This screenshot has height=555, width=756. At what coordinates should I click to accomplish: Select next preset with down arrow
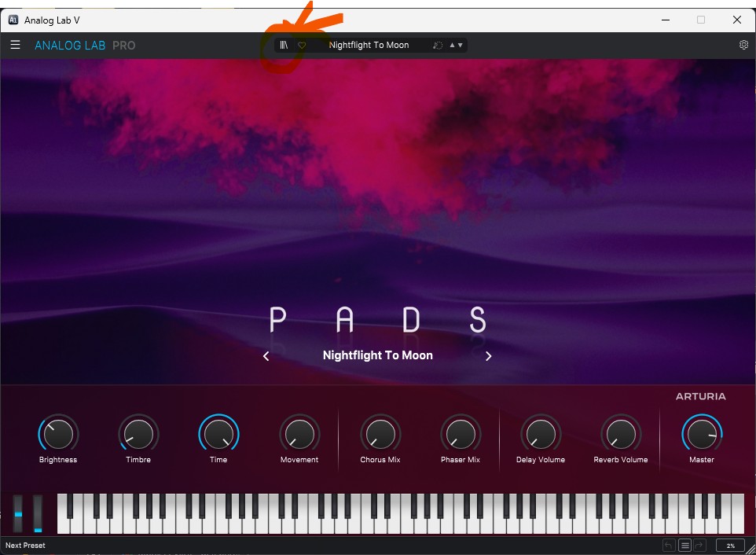point(460,45)
